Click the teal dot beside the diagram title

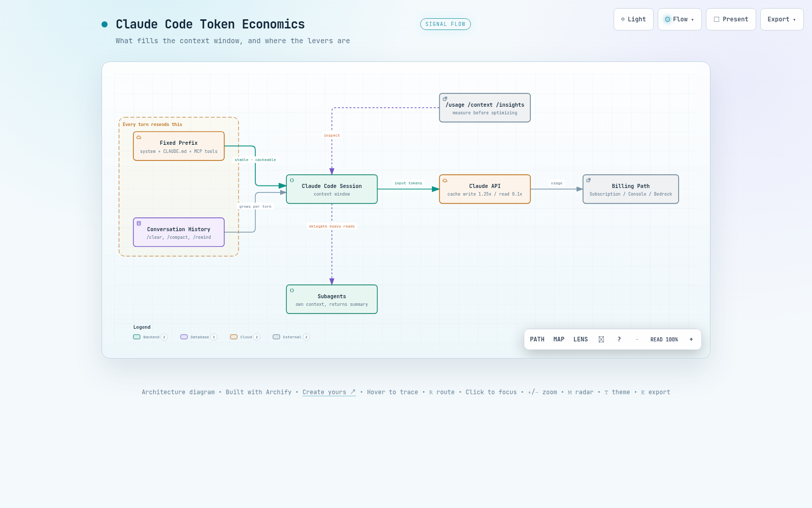pyautogui.click(x=105, y=24)
